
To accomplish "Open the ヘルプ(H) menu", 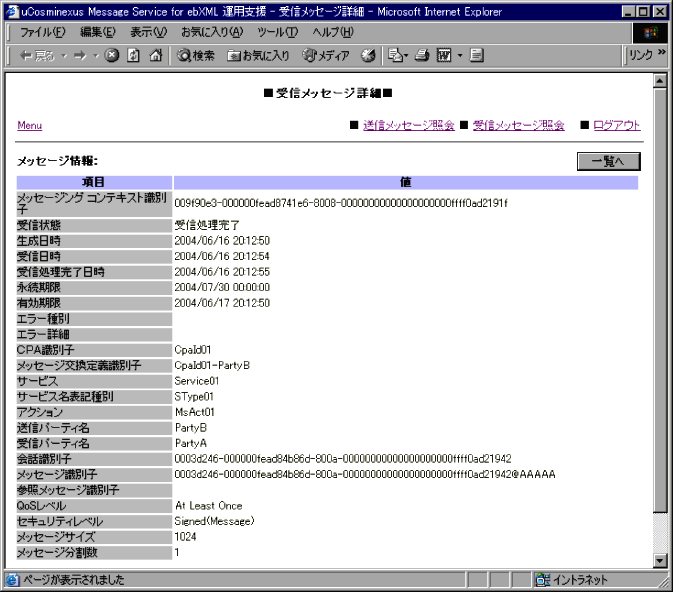I will tap(333, 32).
